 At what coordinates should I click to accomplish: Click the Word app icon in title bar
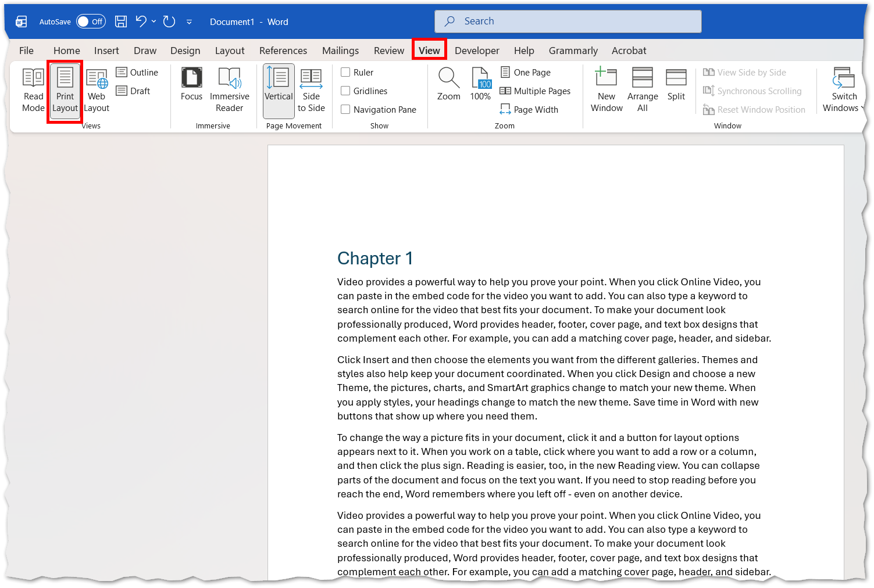pyautogui.click(x=22, y=22)
